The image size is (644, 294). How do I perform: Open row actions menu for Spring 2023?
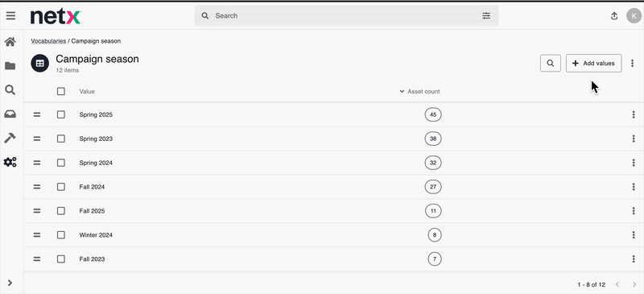point(634,139)
